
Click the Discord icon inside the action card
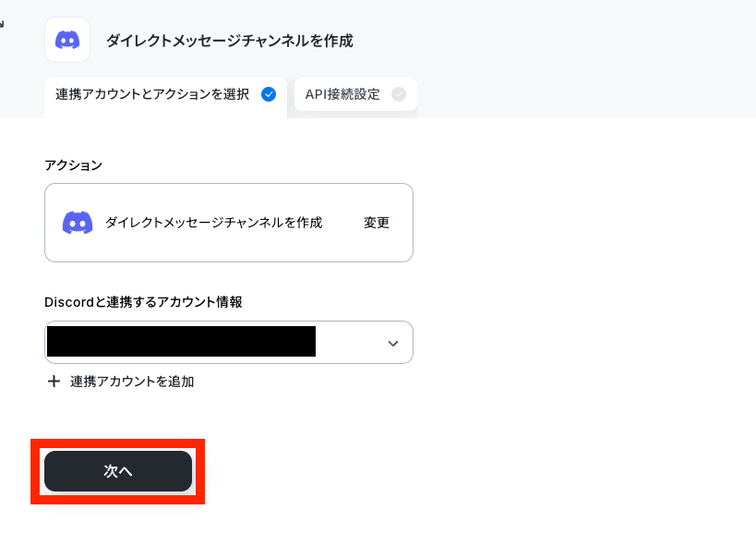[x=78, y=223]
